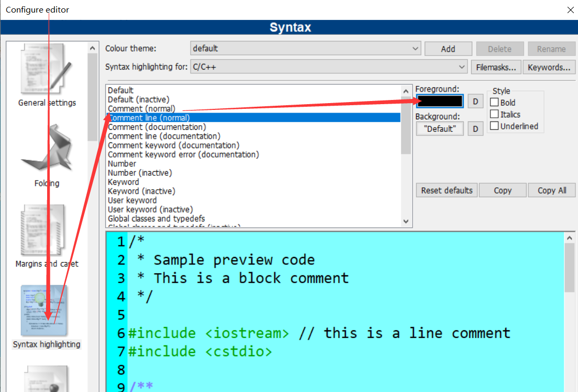The width and height of the screenshot is (578, 392).
Task: Select Default (inactive) in the list
Action: click(x=253, y=99)
